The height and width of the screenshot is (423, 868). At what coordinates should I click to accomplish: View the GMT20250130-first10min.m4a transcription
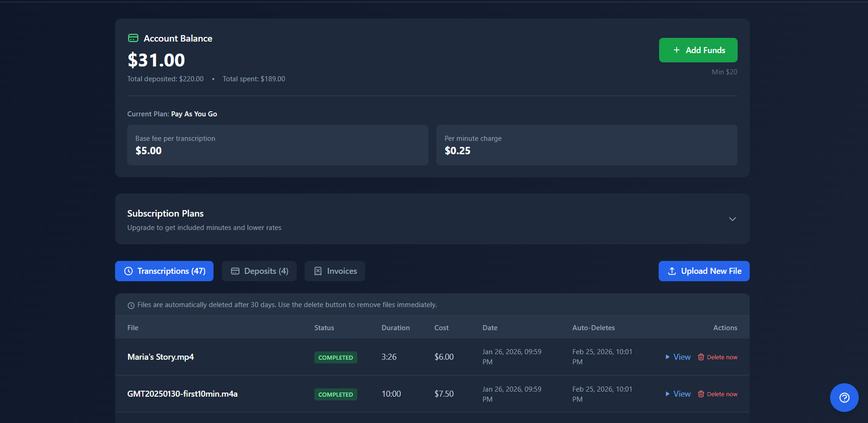pos(678,394)
